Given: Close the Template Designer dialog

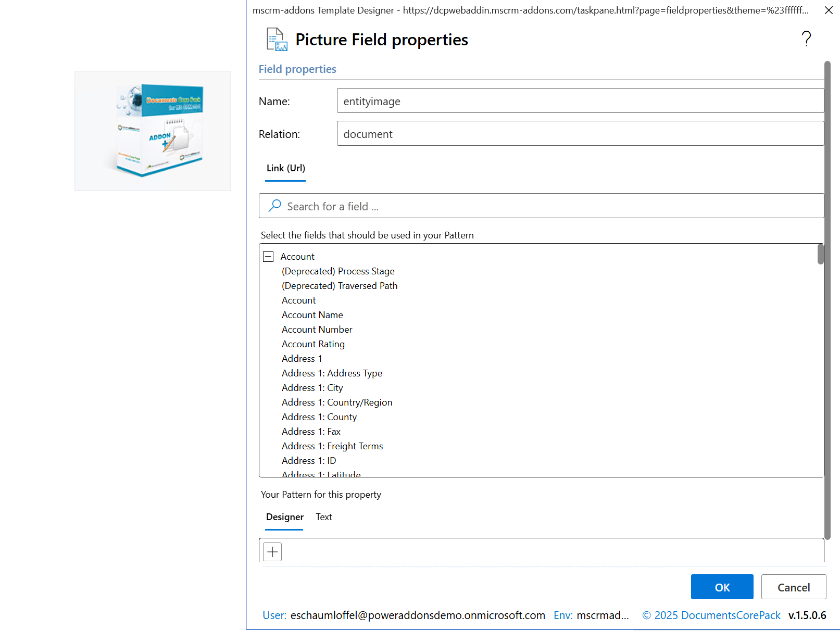Looking at the screenshot, I should tap(829, 10).
